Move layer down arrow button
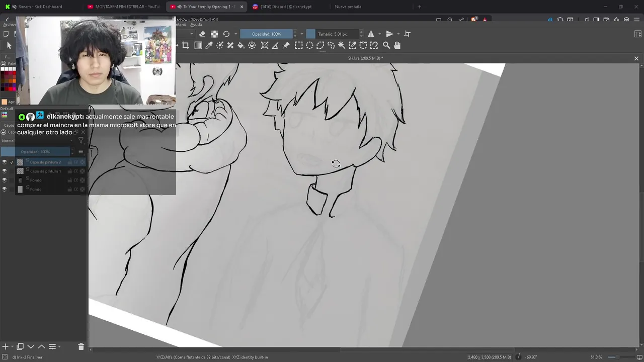The width and height of the screenshot is (644, 362). tap(31, 346)
